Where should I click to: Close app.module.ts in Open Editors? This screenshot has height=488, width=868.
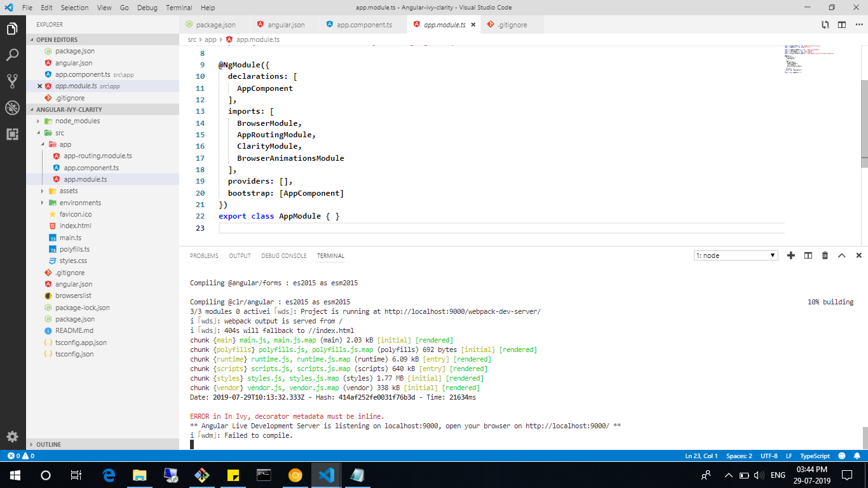click(x=39, y=86)
